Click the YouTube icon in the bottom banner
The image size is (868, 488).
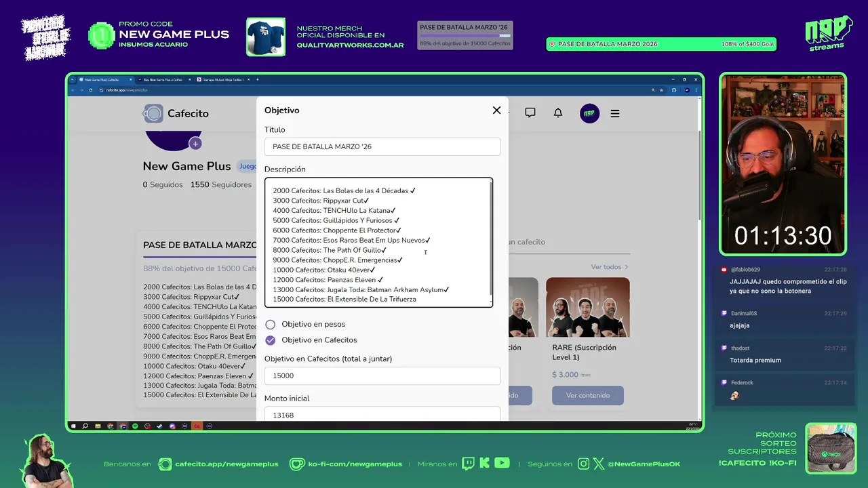point(502,463)
